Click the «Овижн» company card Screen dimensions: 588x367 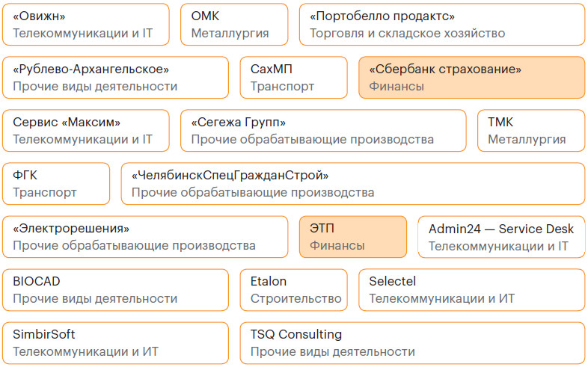[88, 25]
